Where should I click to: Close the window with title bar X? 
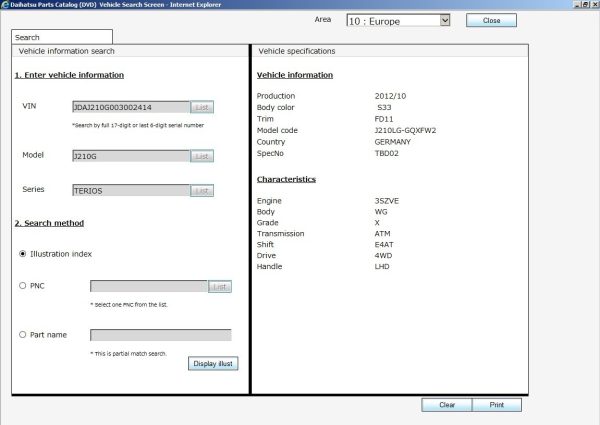pos(595,5)
